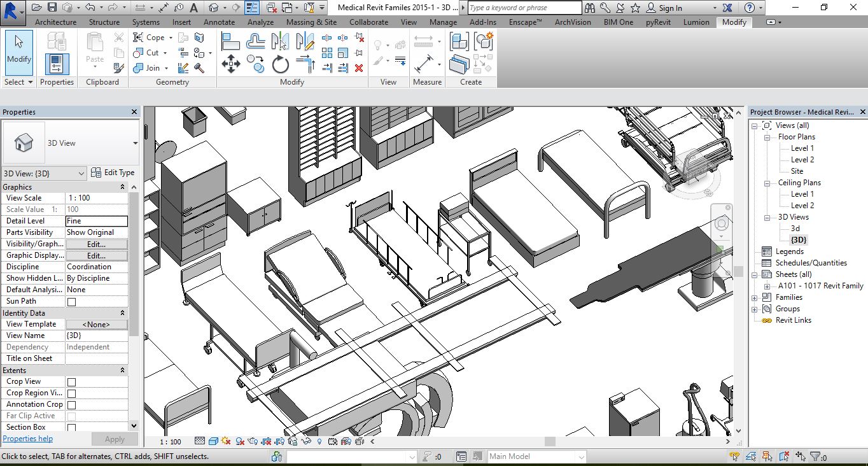Viewport: 868px width, 466px height.
Task: Click the Measure Between Two References icon
Action: click(424, 41)
